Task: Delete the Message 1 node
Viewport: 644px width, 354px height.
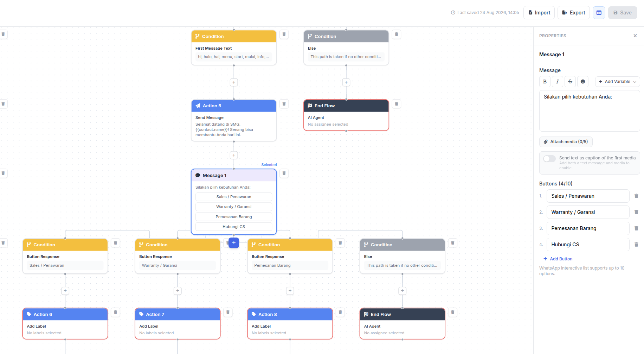Action: point(284,173)
